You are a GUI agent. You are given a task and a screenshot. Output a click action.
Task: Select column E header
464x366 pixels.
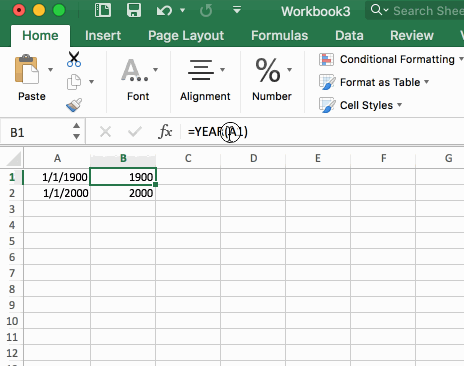(x=318, y=158)
